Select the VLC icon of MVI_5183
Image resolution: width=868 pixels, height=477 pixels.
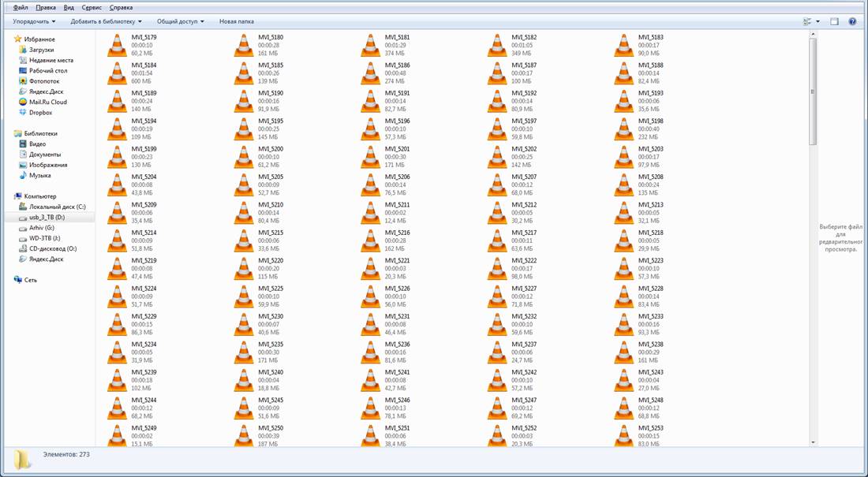click(624, 46)
